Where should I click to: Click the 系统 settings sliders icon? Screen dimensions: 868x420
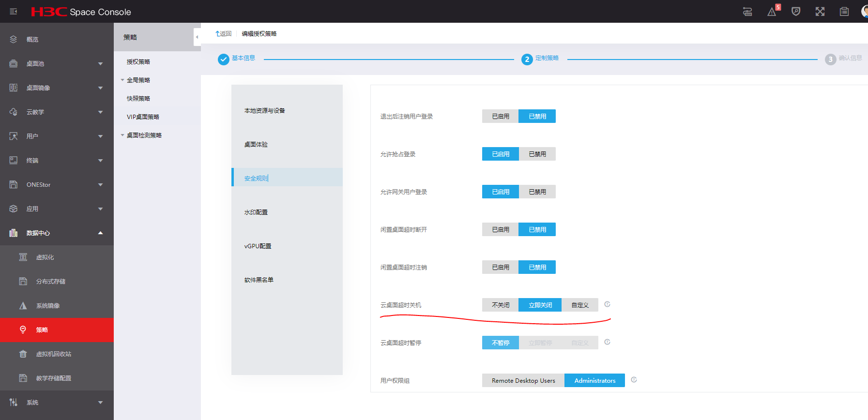[x=14, y=402]
